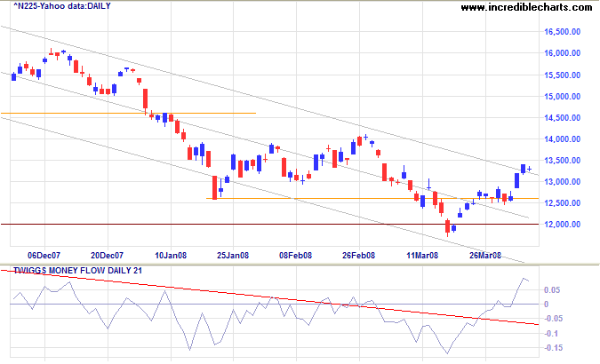Click the 16,500.00 price axis label
Viewport: 600px width, 364px height.
(562, 32)
